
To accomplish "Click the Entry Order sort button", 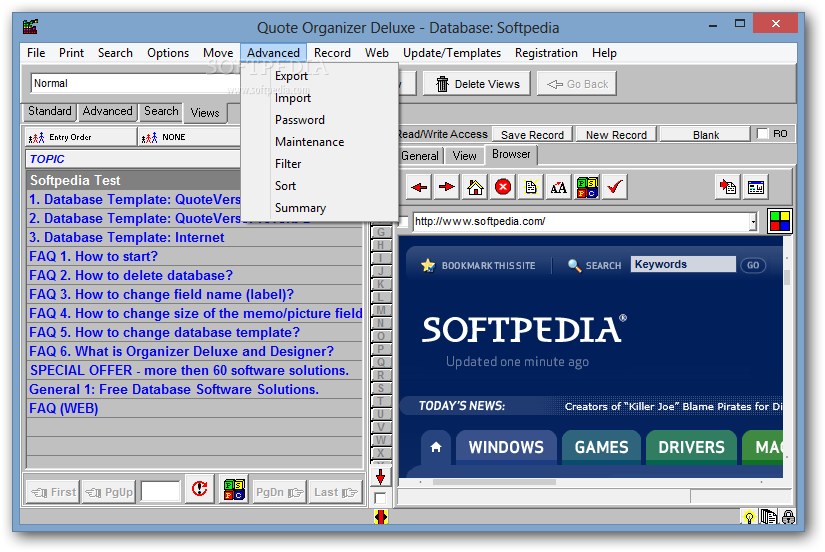I will click(x=81, y=137).
